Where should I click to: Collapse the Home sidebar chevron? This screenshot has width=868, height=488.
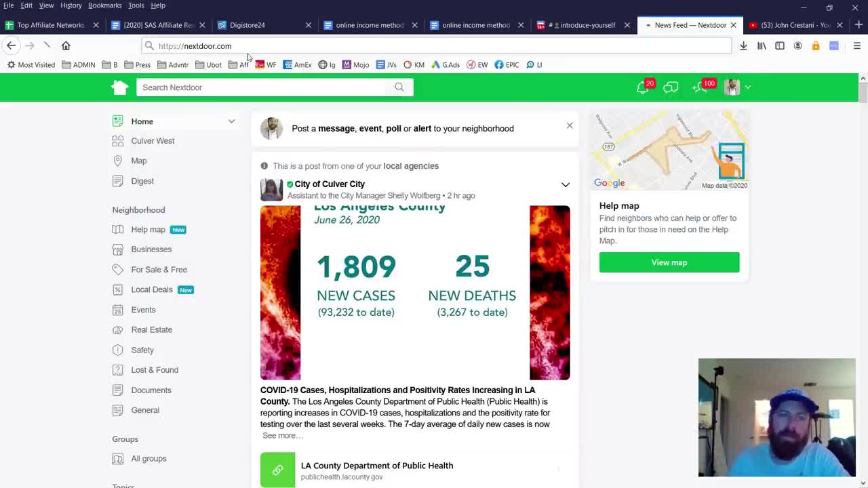point(231,121)
